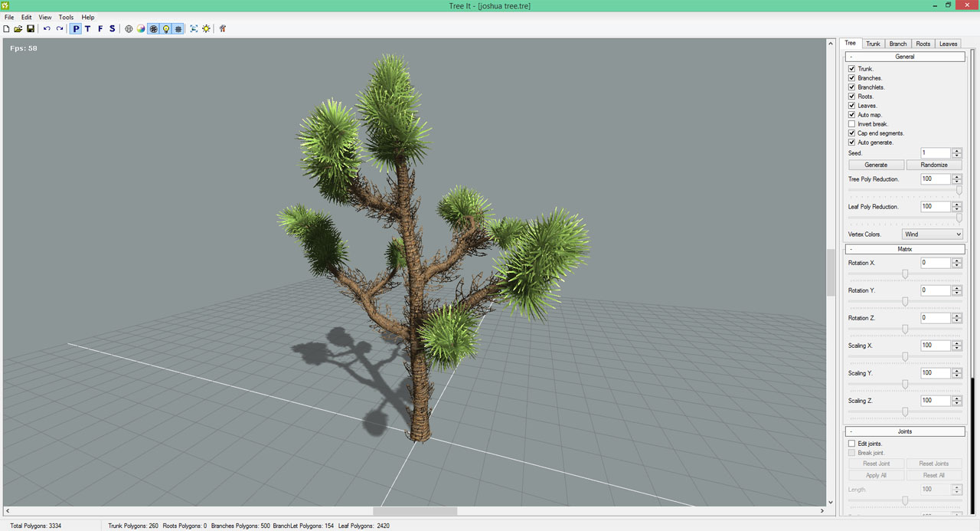980x531 pixels.
Task: Open the Tools menu
Action: click(x=66, y=17)
